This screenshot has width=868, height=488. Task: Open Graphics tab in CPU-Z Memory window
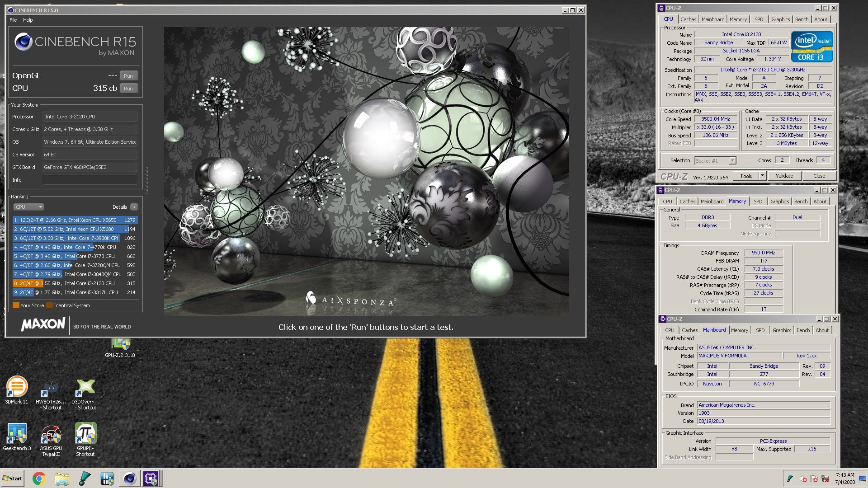point(780,202)
